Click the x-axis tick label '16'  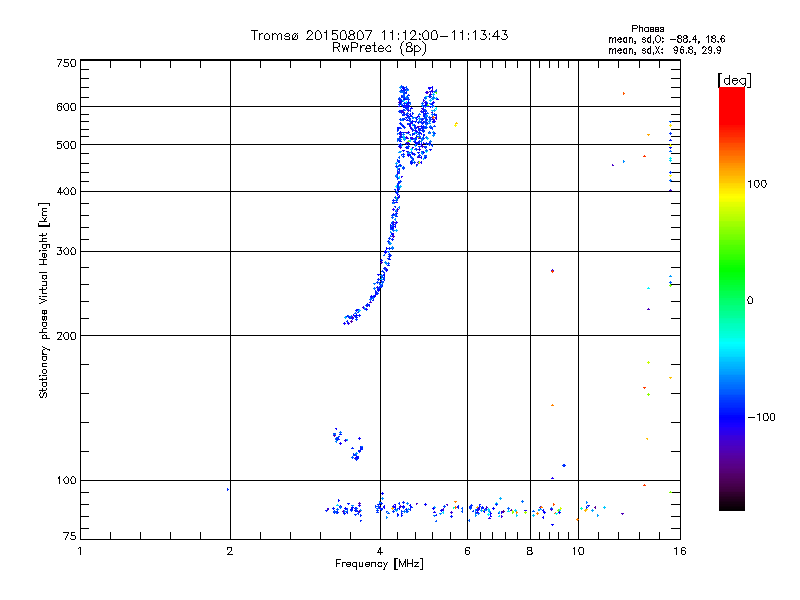point(680,551)
